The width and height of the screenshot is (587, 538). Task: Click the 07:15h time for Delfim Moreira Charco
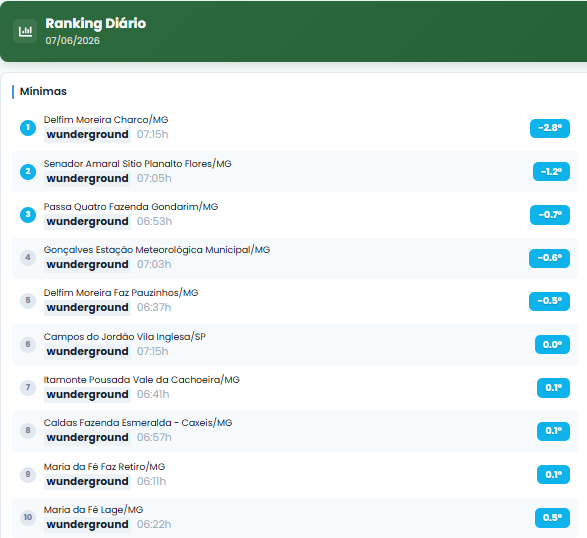(x=153, y=134)
